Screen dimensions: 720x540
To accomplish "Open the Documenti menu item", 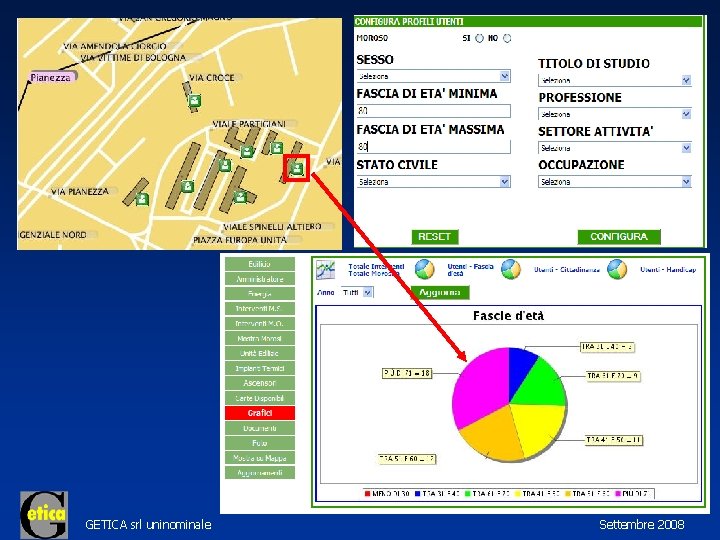I will (x=259, y=428).
